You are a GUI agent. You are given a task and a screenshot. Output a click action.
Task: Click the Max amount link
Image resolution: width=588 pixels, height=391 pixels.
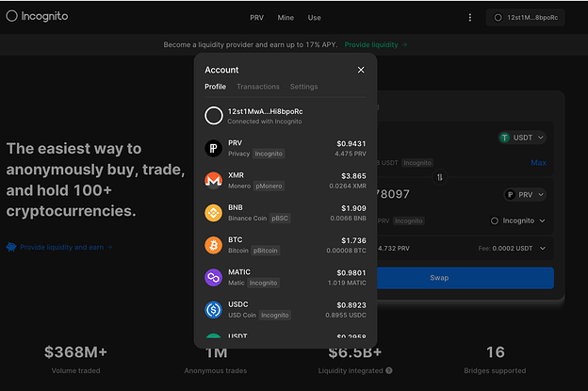pos(538,163)
